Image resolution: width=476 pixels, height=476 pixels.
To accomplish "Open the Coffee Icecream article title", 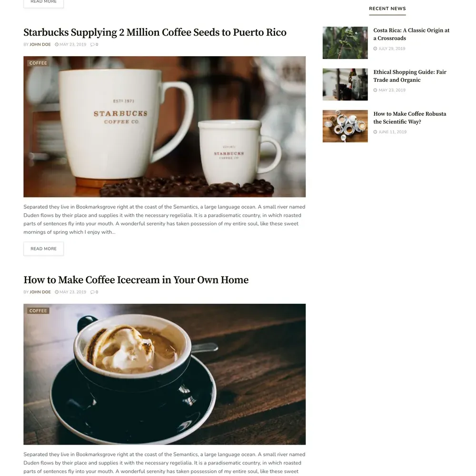I will pos(136,280).
